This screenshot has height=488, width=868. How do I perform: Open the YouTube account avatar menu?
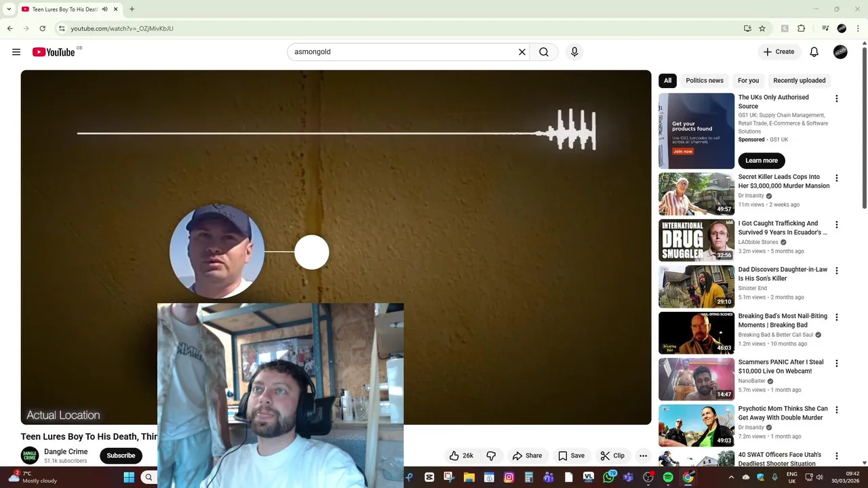click(840, 52)
